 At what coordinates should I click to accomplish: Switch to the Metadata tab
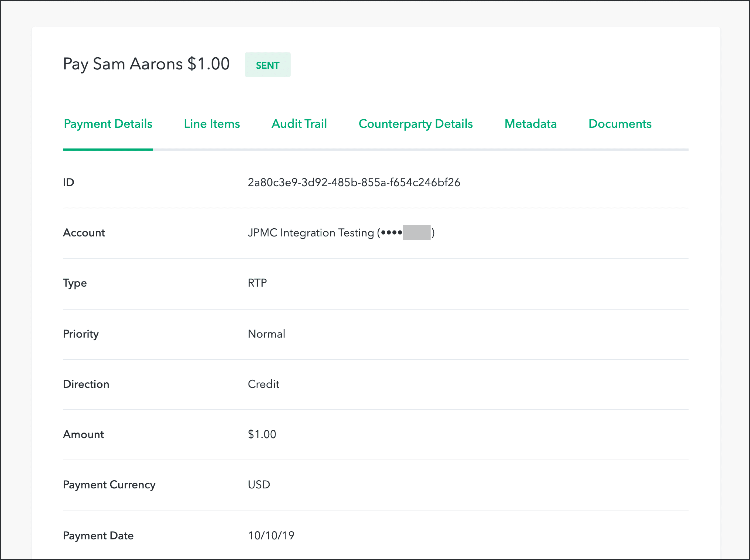[530, 124]
